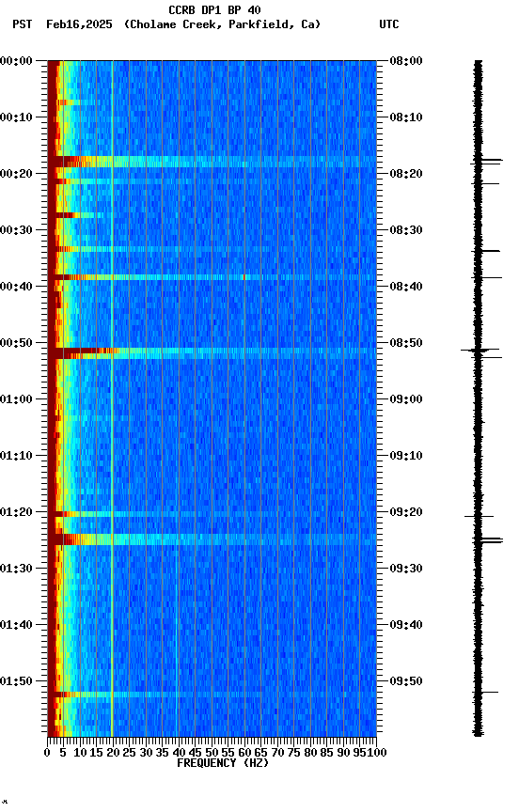Select the 'UTC' timezone label
This screenshot has height=812, width=519.
tap(389, 24)
